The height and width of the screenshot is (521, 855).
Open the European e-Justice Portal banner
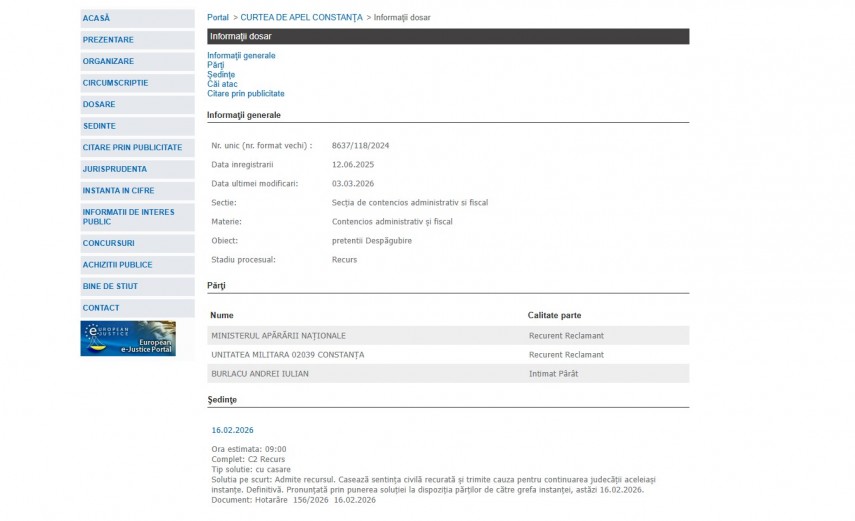pyautogui.click(x=128, y=339)
